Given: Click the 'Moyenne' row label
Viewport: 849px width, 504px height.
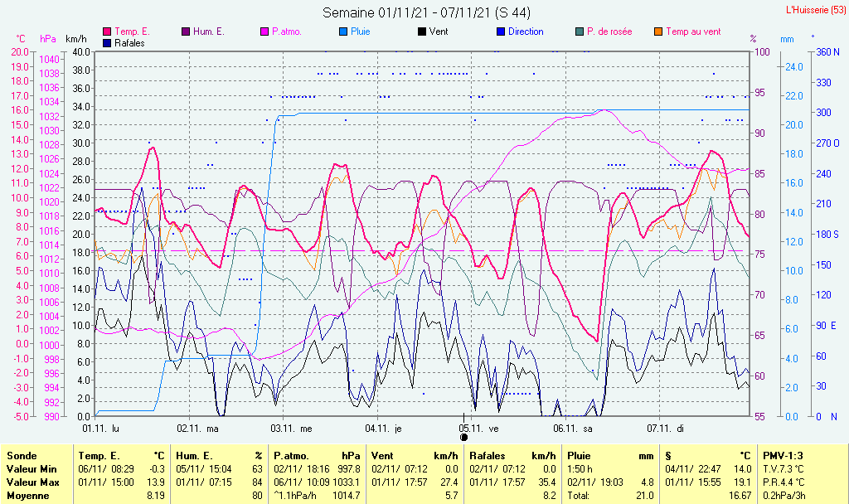Looking at the screenshot, I should 28,496.
